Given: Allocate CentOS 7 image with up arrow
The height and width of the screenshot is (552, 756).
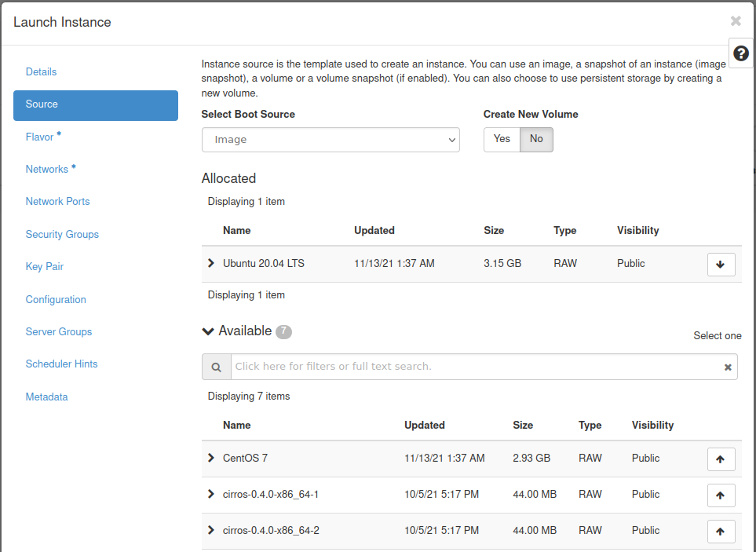Looking at the screenshot, I should point(721,459).
